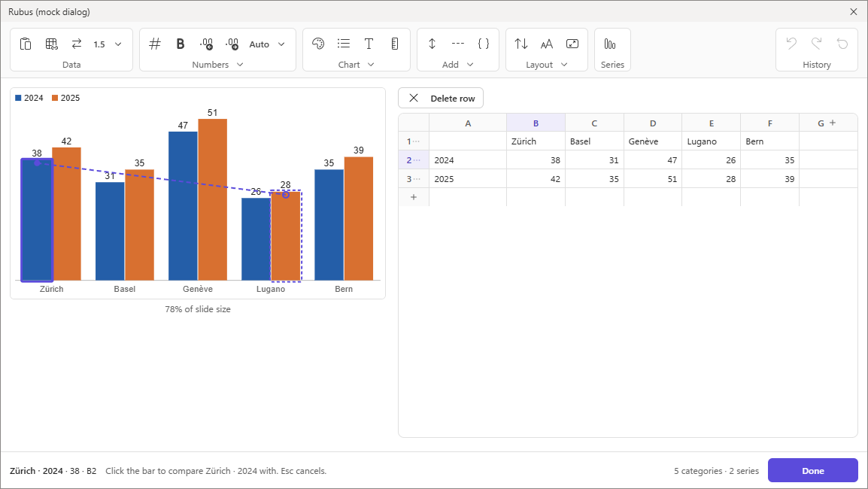Click the color palette style icon
868x489 pixels.
pyautogui.click(x=318, y=44)
